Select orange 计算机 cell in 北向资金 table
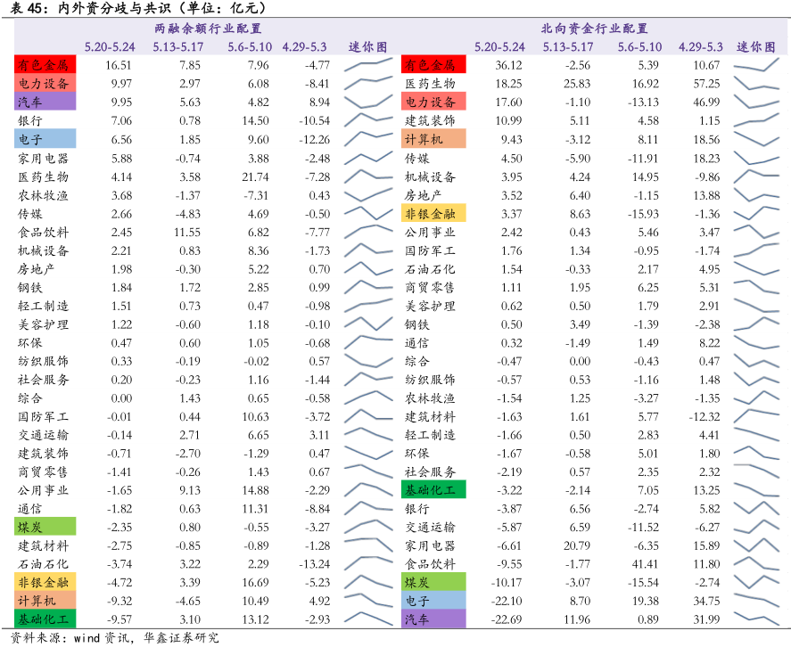The width and height of the screenshot is (791, 672). (433, 139)
